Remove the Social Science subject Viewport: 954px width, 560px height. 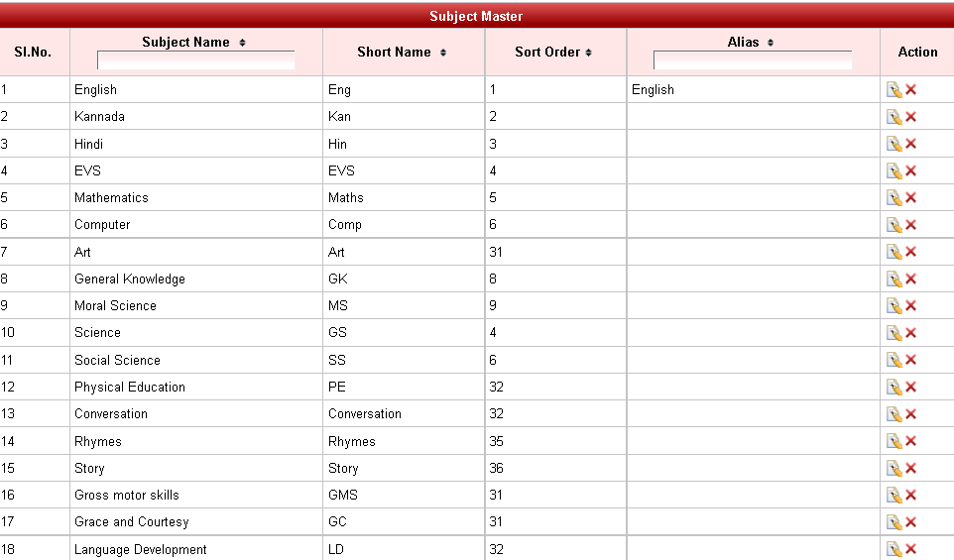tap(911, 360)
